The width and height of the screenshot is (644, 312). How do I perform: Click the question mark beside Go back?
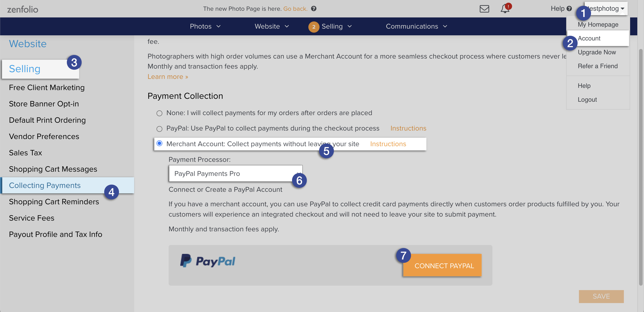[x=314, y=8]
